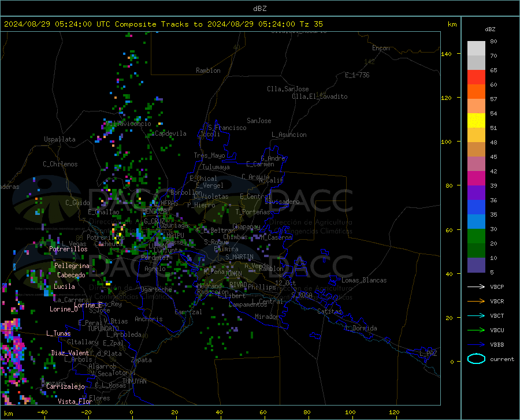Click the L_Tunas map label

[58, 333]
